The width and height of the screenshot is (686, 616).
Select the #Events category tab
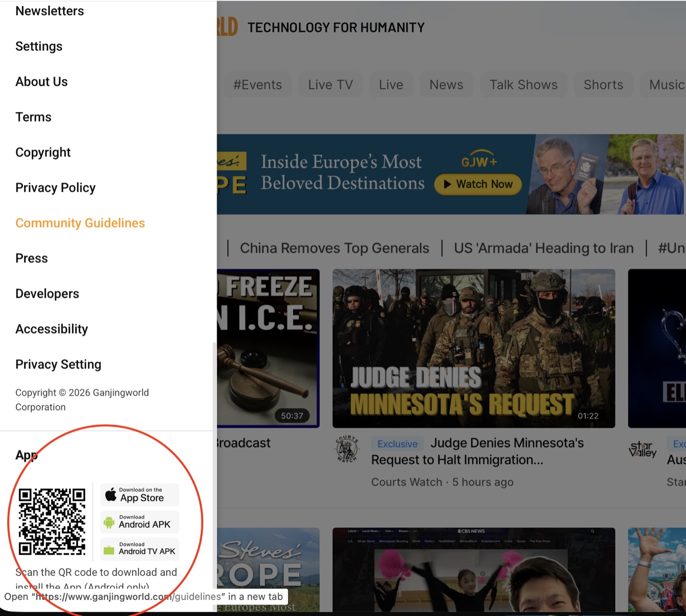click(x=258, y=85)
